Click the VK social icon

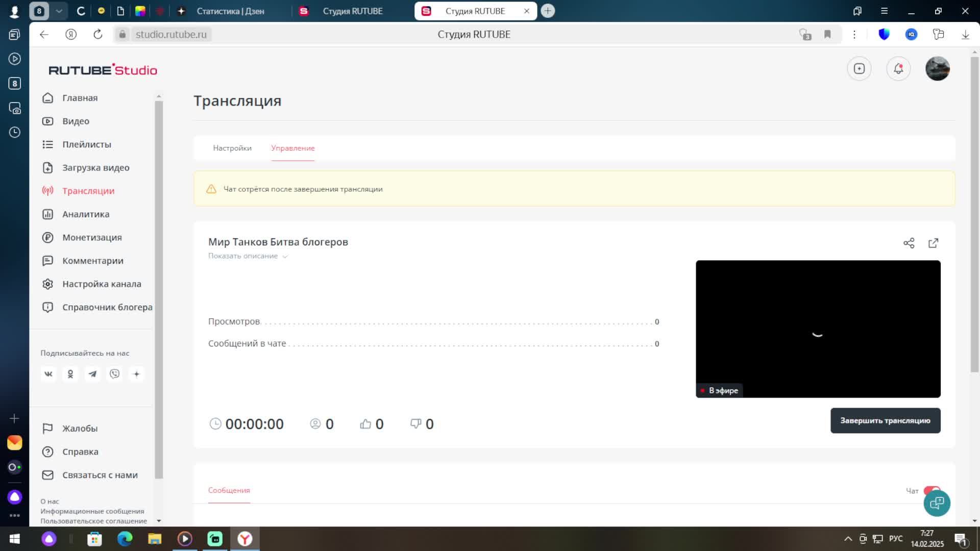(48, 374)
